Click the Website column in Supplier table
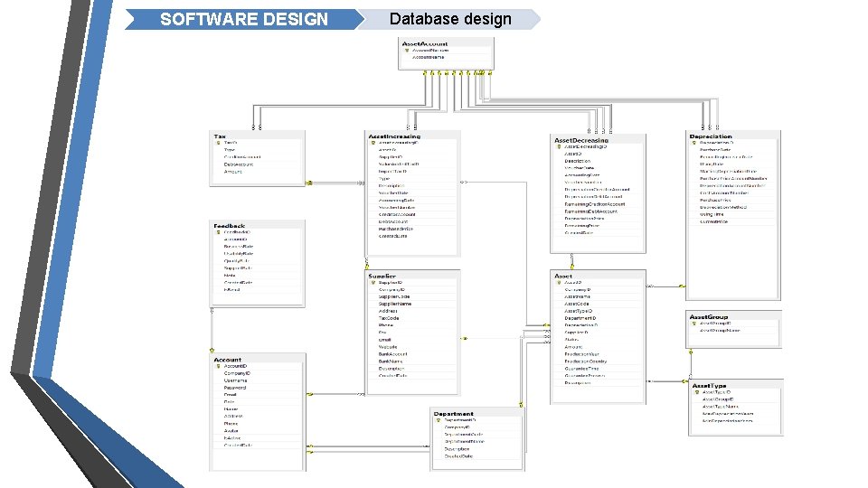 point(388,347)
